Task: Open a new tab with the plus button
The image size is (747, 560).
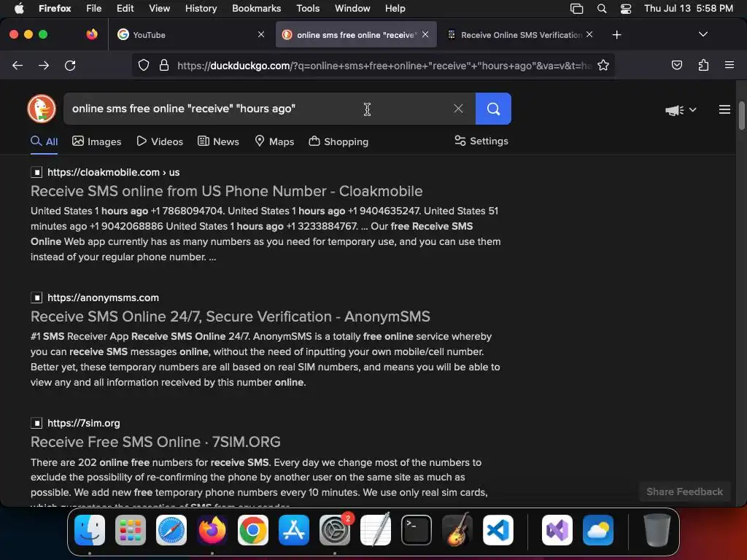Action: point(617,35)
